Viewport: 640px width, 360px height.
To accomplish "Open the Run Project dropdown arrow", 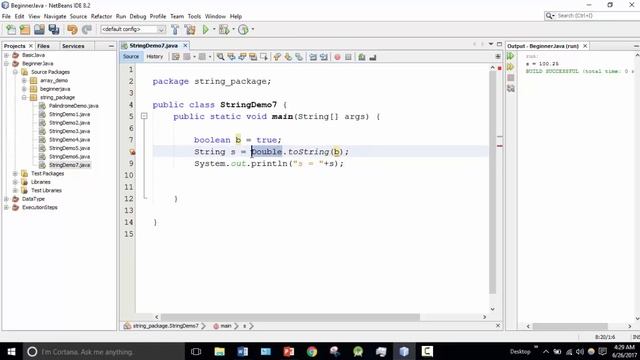I will [x=214, y=29].
